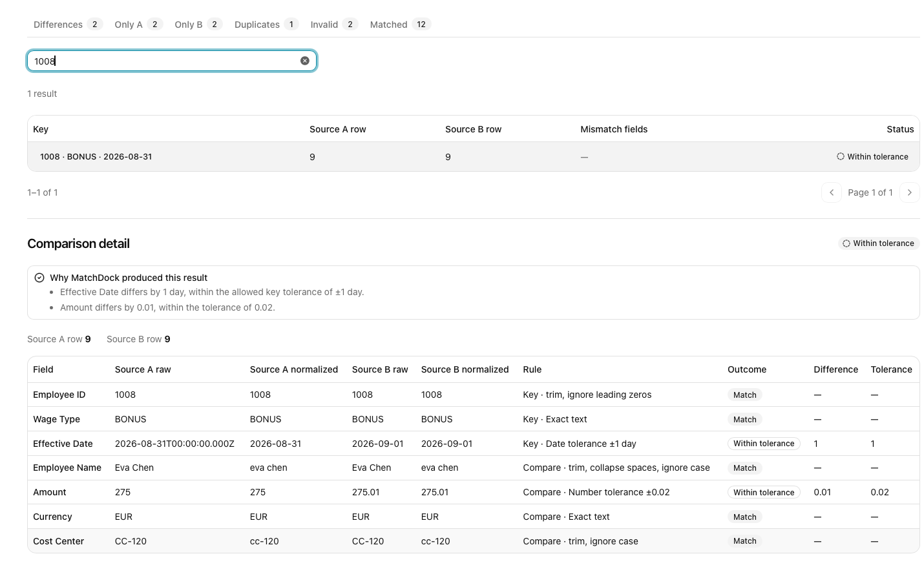Click the Comparison detail heading
The height and width of the screenshot is (576, 924).
[78, 243]
